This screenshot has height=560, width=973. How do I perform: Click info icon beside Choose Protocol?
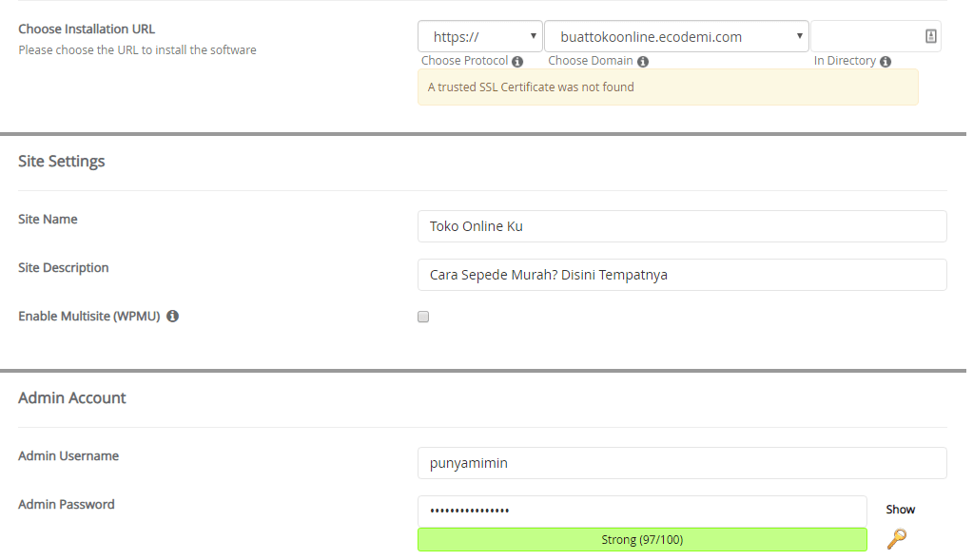(x=517, y=62)
